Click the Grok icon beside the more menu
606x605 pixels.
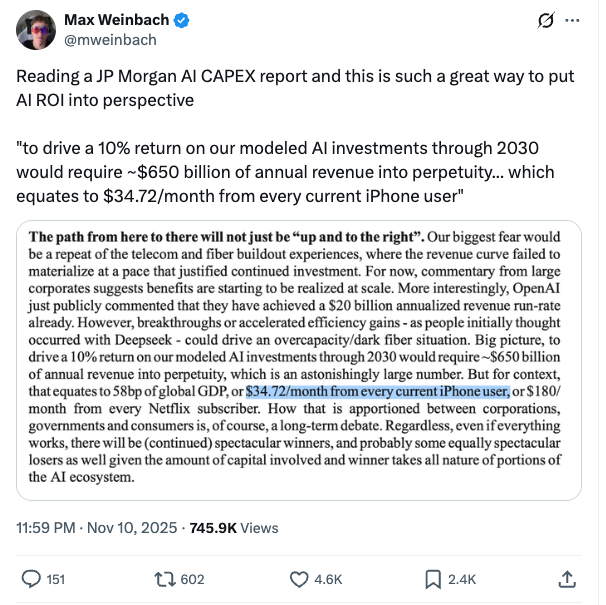546,21
